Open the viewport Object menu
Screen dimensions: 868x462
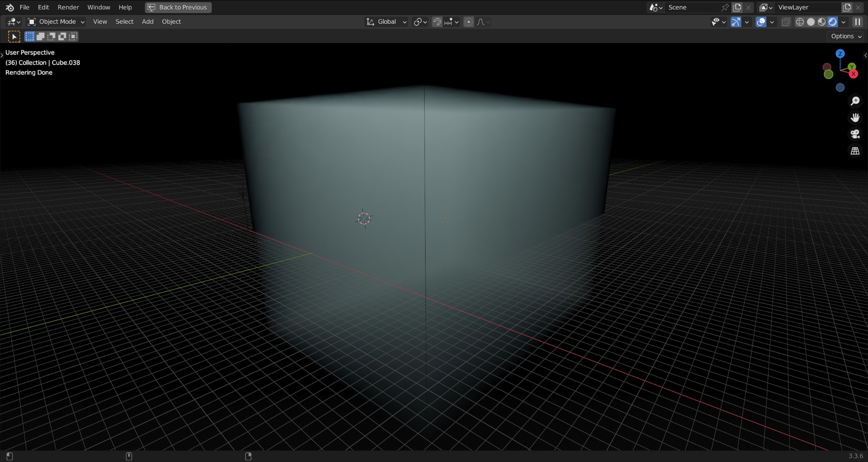coord(171,22)
